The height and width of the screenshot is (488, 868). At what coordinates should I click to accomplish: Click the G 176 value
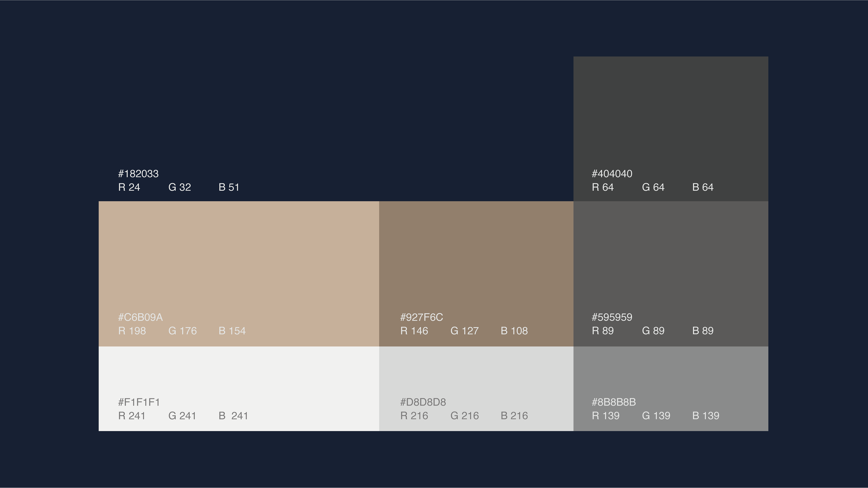click(183, 331)
